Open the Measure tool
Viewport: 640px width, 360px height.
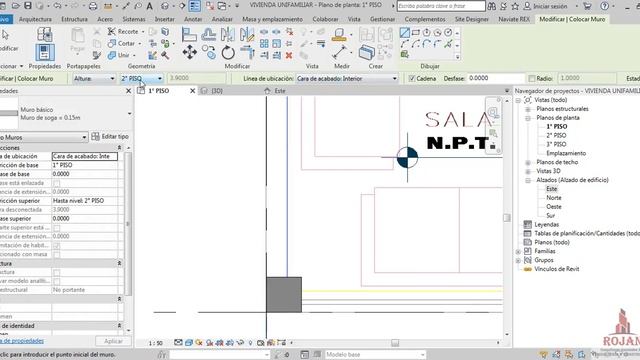[x=339, y=52]
